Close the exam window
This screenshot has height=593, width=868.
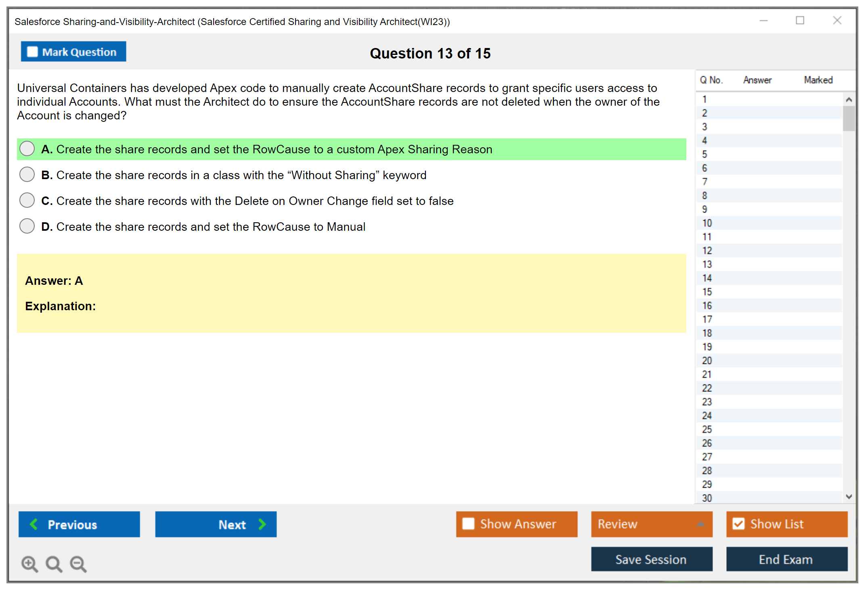tap(837, 21)
